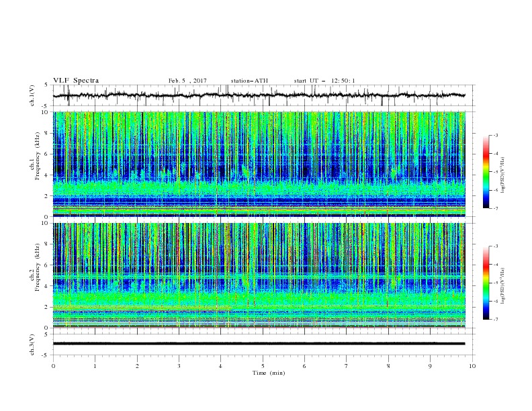Viewport: 532px width, 411px height.
Task: Click the 'Time (min)' axis label
Action: 269,373
